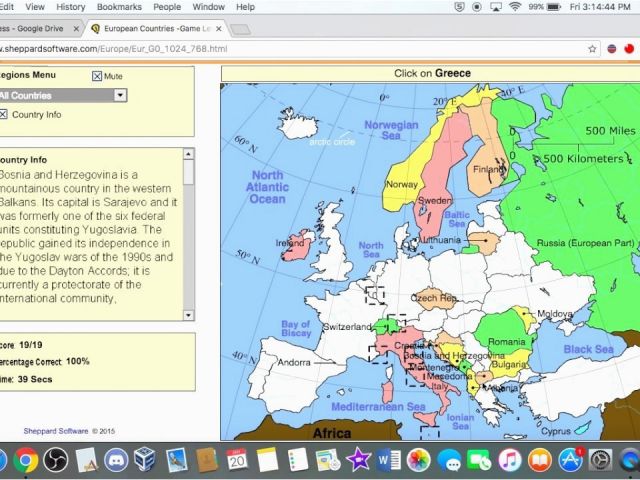Open Discord from the Dock
640x480 pixels.
pyautogui.click(x=116, y=460)
